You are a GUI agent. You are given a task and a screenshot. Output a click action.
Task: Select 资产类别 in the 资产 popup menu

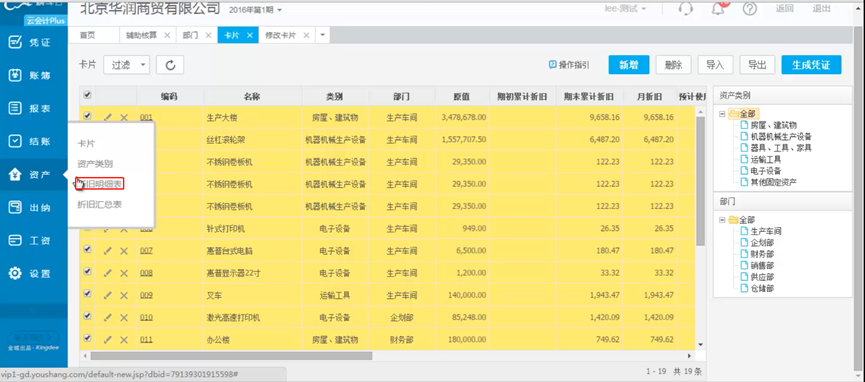[x=95, y=163]
